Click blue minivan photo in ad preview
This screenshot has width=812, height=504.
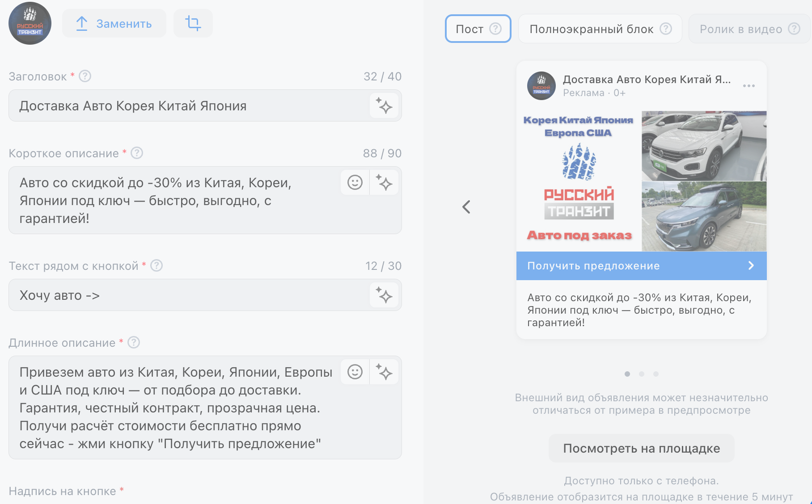[x=704, y=216]
